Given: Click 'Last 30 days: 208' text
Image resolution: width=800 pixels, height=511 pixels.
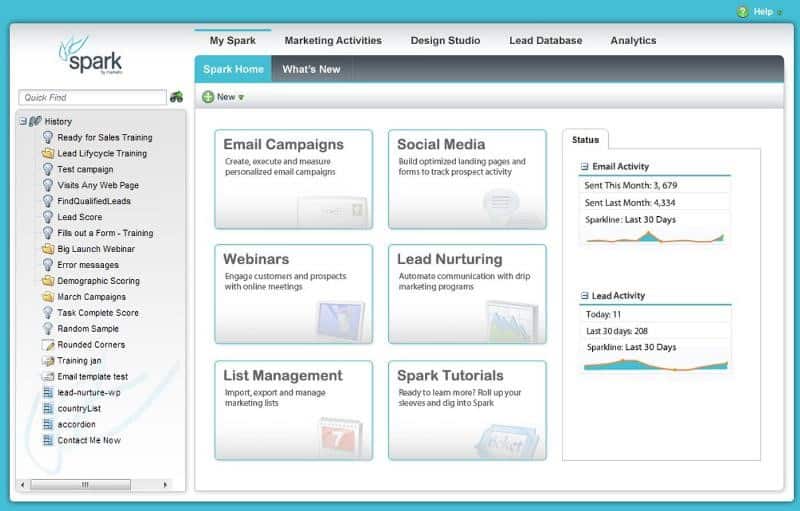Looking at the screenshot, I should click(x=617, y=331).
